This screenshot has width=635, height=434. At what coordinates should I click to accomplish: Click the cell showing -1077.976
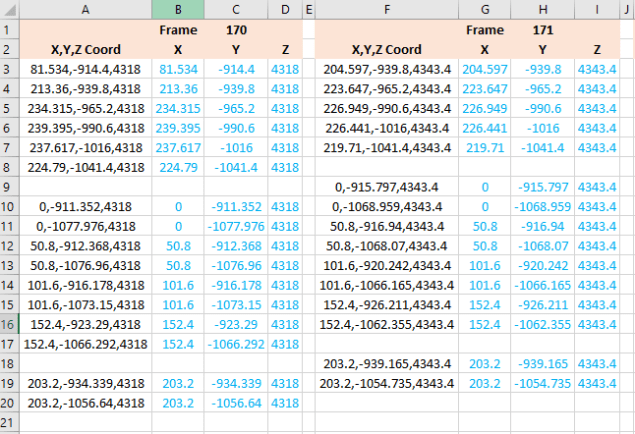(x=236, y=227)
